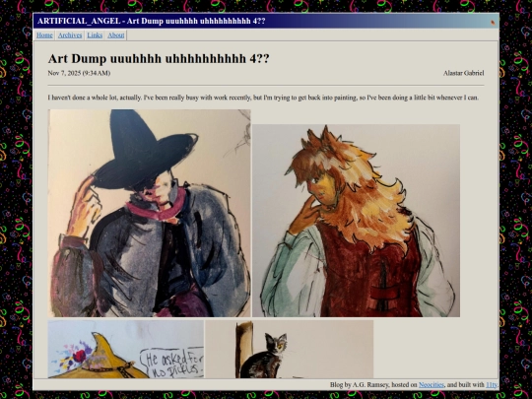Open the painting of orange-haired character
The width and height of the screenshot is (532, 399).
[x=356, y=221]
